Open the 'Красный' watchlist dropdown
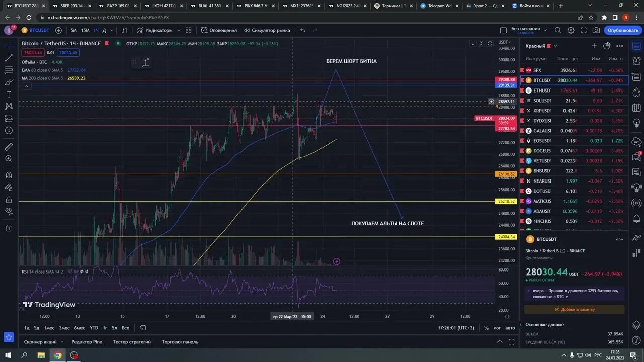 (x=555, y=46)
